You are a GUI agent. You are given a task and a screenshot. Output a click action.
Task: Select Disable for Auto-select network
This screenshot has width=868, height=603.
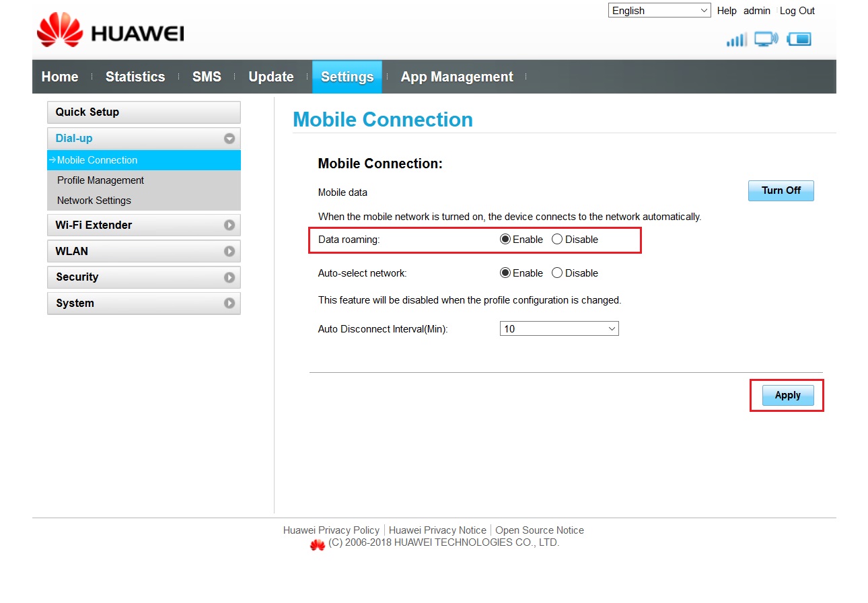pos(557,273)
